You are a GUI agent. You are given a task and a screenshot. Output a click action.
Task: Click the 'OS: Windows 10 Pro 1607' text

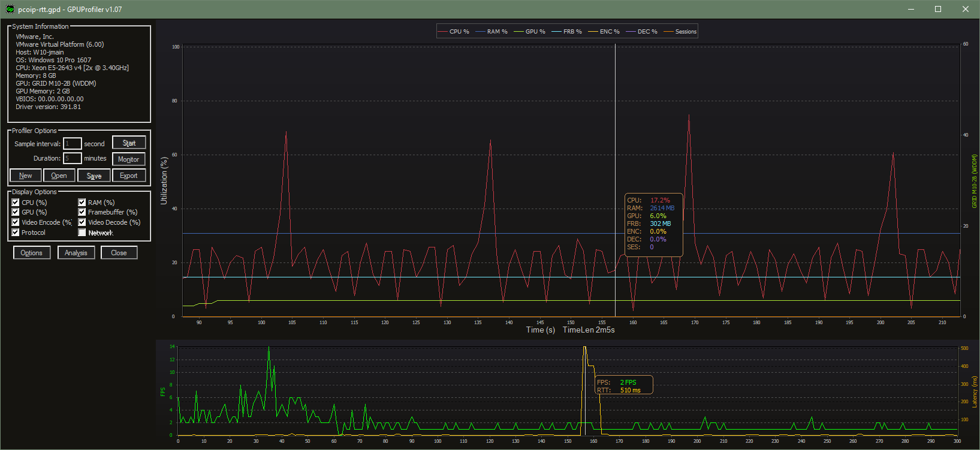[53, 60]
